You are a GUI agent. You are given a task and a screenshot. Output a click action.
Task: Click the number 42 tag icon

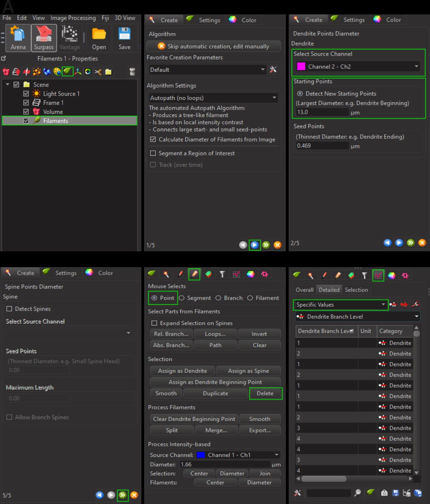[384, 493]
